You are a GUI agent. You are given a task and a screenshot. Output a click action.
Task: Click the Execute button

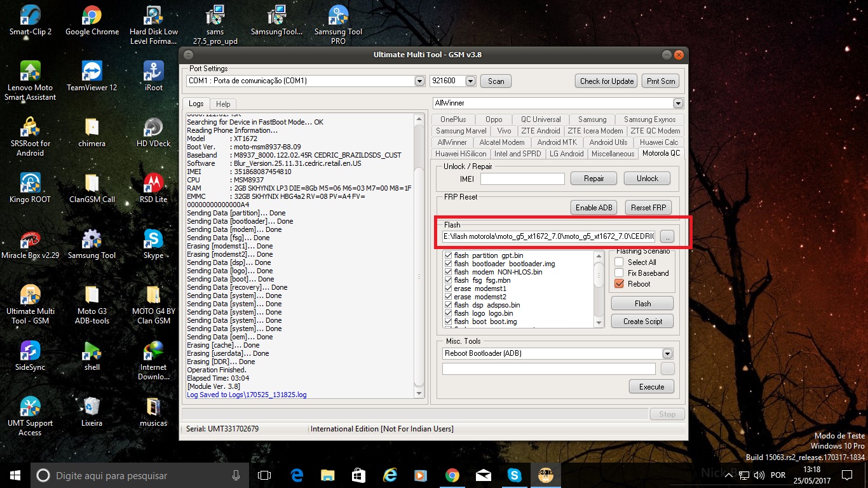[651, 386]
